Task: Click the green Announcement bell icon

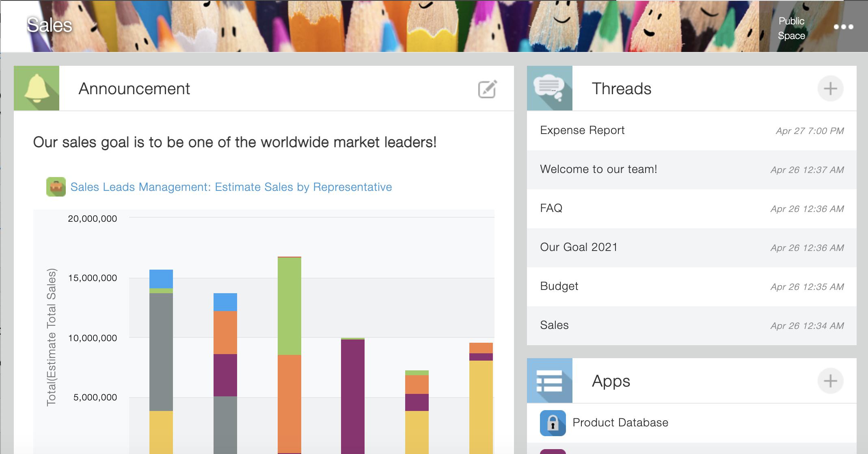Action: (37, 88)
